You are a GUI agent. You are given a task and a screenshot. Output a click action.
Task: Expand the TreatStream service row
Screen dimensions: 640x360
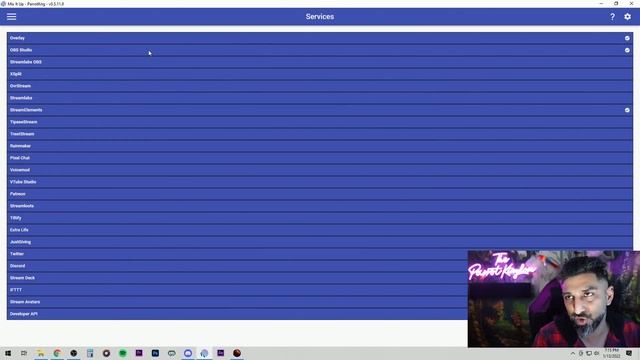(x=320, y=134)
